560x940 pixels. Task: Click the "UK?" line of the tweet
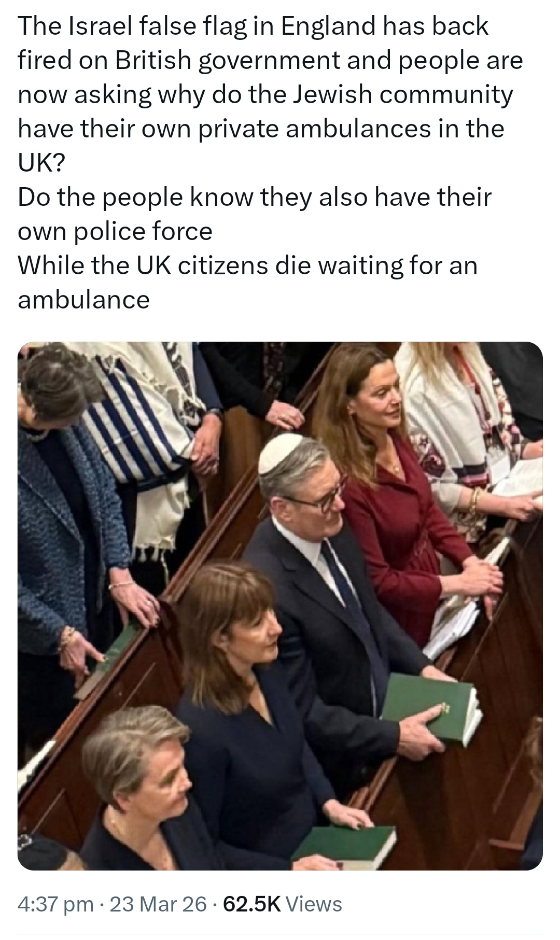tap(41, 163)
